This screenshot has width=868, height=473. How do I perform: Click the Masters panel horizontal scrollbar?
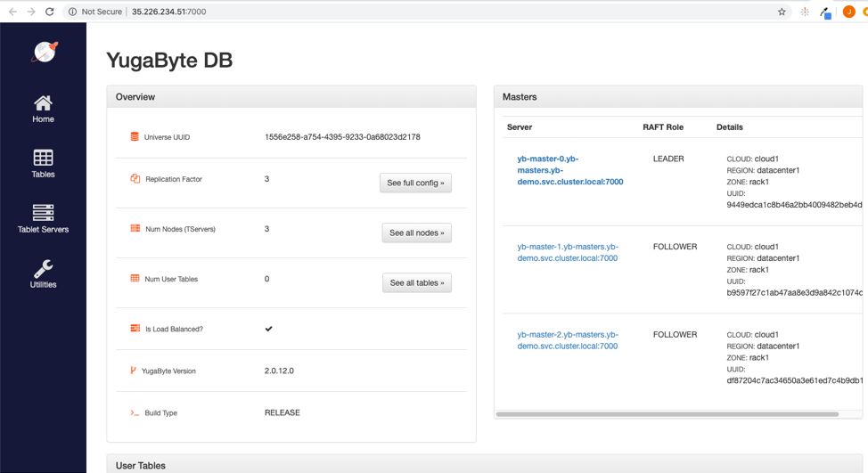tap(667, 414)
